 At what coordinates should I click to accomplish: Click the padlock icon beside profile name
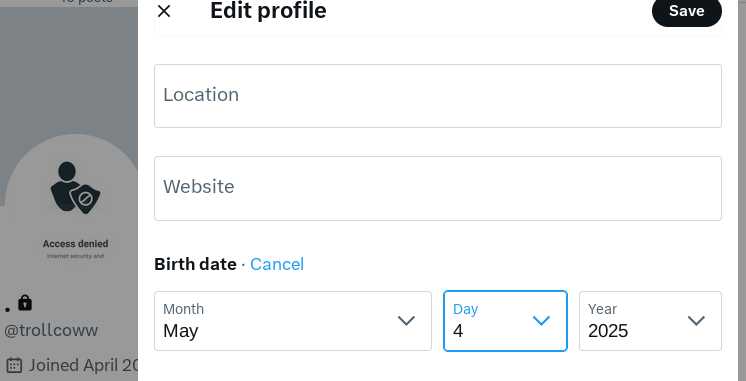pyautogui.click(x=25, y=303)
